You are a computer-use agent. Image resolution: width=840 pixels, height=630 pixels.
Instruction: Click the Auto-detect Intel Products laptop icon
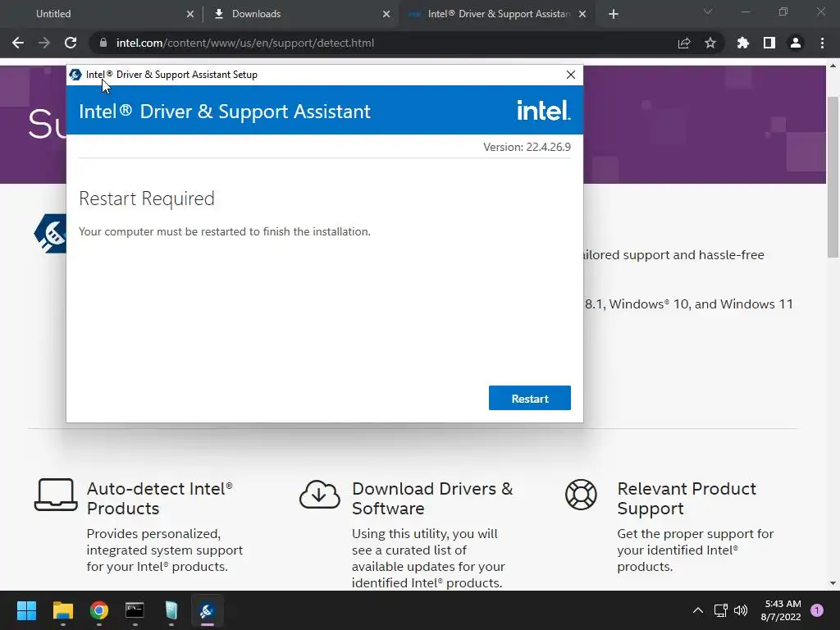56,495
